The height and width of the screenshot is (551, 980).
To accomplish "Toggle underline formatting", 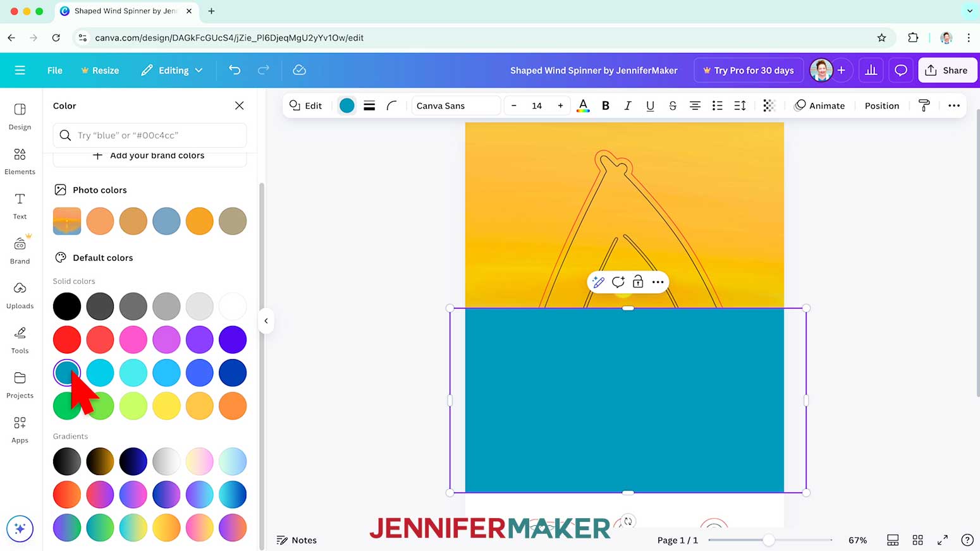I will coord(650,106).
